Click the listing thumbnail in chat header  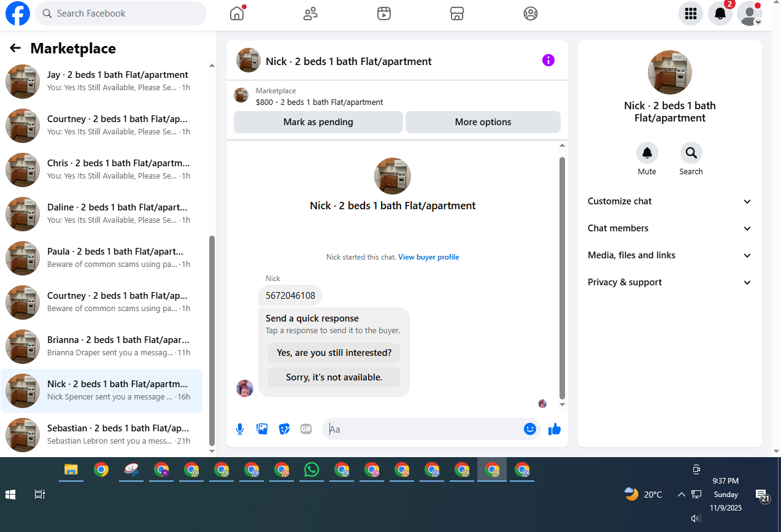248,60
